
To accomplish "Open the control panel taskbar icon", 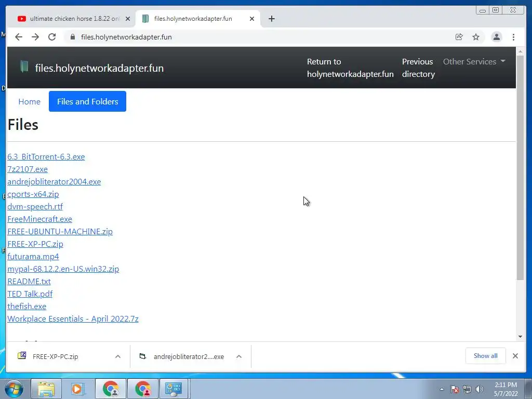I will coord(174,389).
